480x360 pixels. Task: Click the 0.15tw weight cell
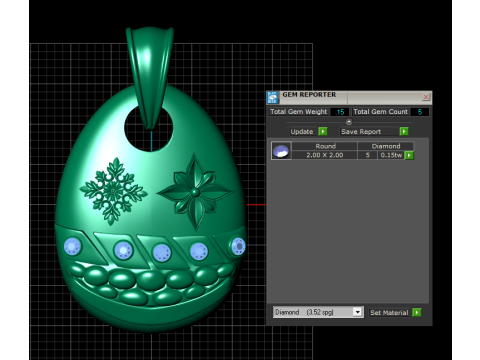pyautogui.click(x=391, y=155)
